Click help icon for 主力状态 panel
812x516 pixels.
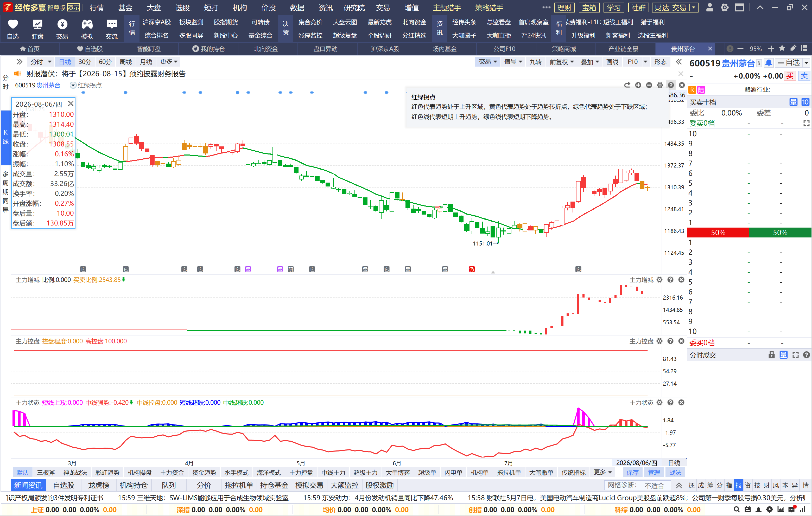pos(670,402)
